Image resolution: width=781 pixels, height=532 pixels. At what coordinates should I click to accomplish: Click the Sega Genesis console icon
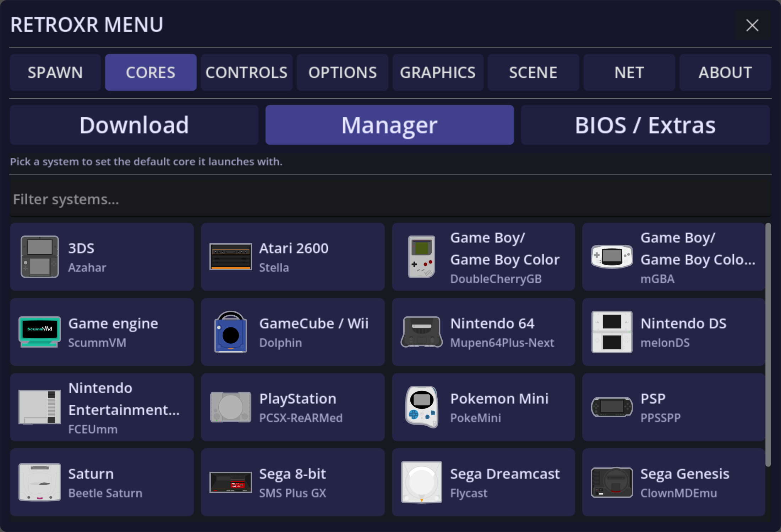coord(612,482)
